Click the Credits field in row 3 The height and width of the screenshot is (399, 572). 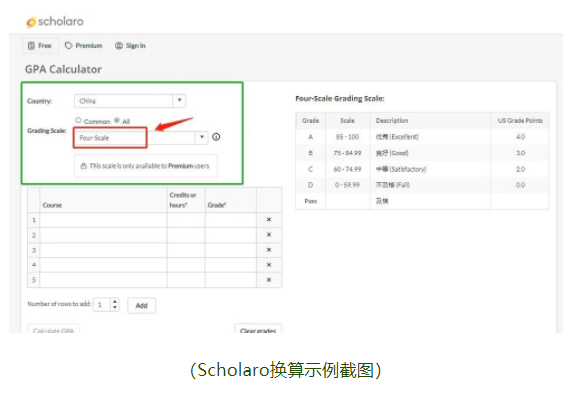(x=186, y=250)
